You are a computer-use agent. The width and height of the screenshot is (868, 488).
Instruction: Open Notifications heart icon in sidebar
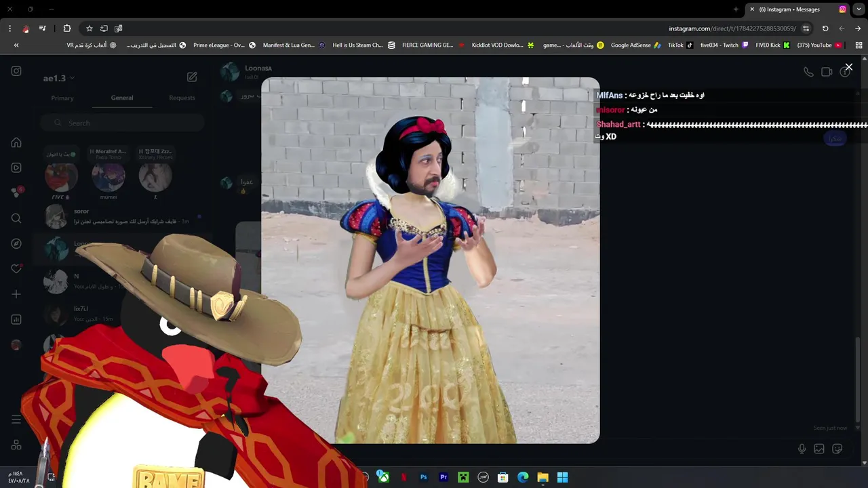[16, 269]
